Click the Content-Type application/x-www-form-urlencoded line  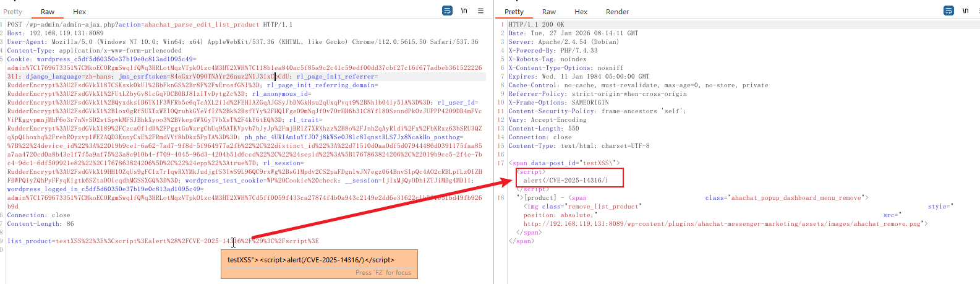point(95,51)
